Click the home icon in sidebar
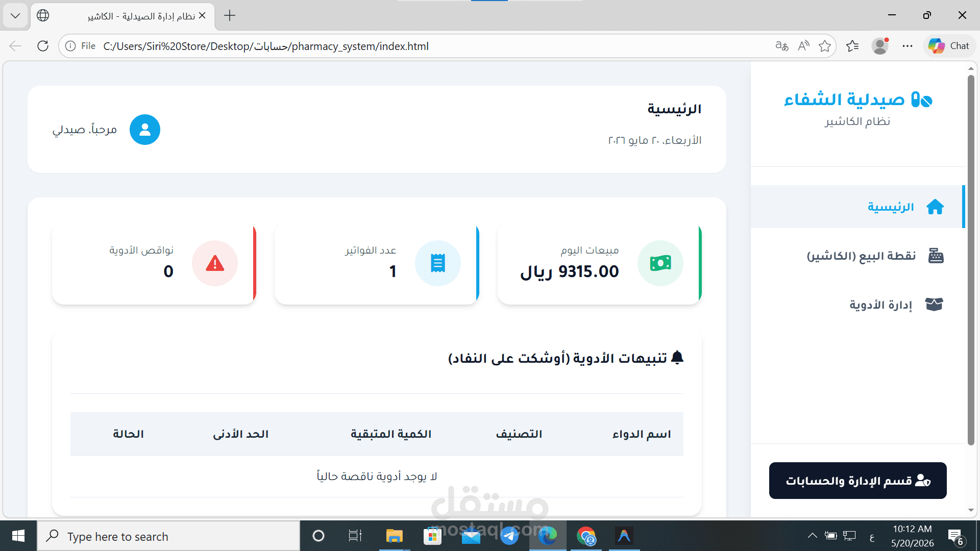Viewport: 980px width, 551px height. pyautogui.click(x=935, y=207)
